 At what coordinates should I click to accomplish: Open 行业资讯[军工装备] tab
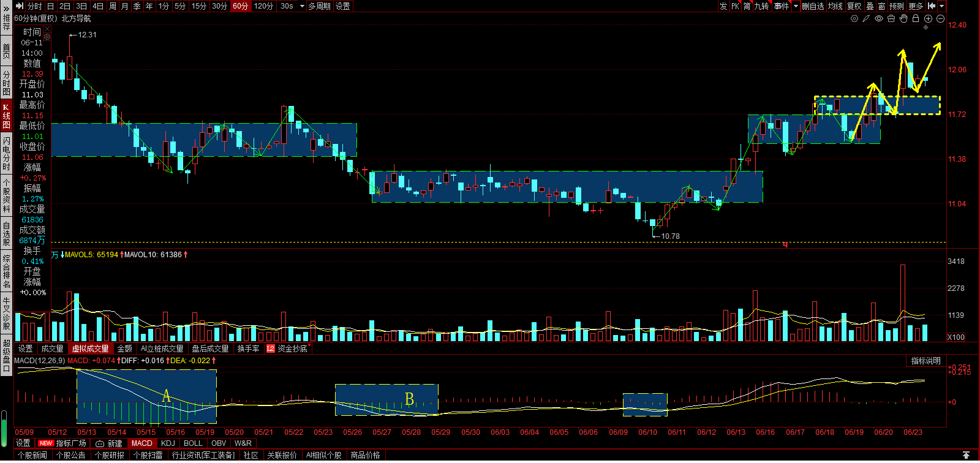click(x=203, y=455)
